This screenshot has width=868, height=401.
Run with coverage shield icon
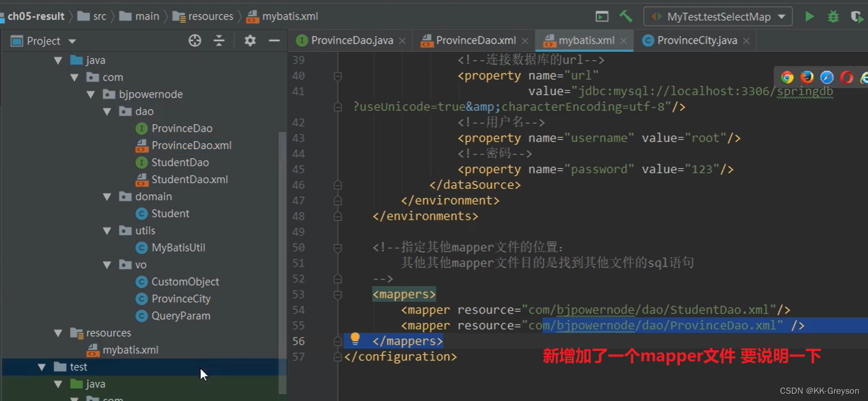click(x=857, y=17)
